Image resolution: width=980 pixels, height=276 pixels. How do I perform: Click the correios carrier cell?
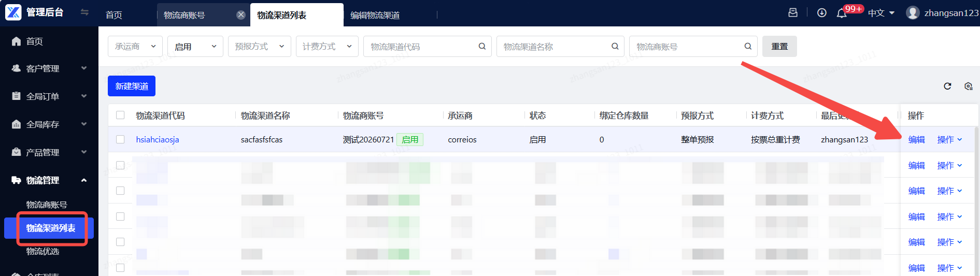[x=462, y=139]
